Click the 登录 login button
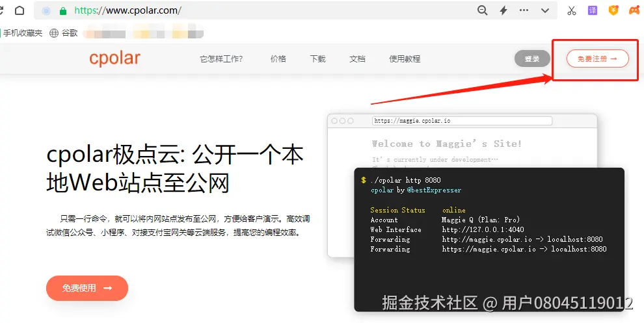Screen dimensions: 644x323 point(532,58)
